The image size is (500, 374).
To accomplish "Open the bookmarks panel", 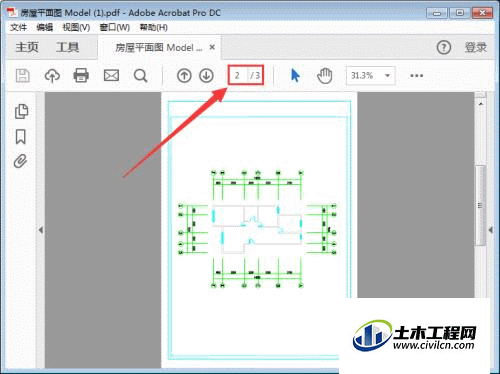I will pos(21,137).
